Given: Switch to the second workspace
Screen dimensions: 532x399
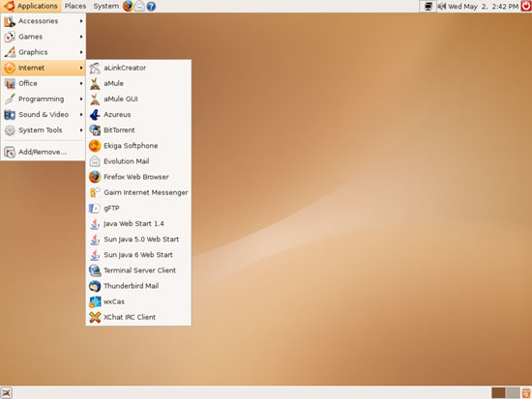Looking at the screenshot, I should pos(513,393).
